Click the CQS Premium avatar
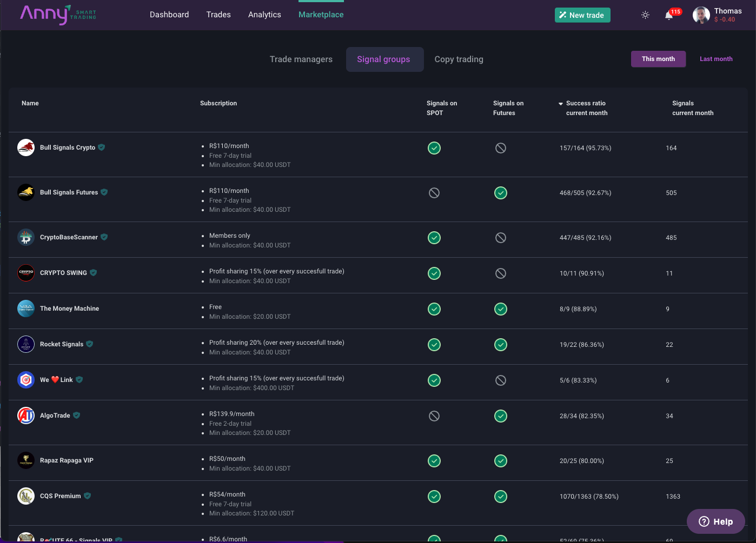This screenshot has width=756, height=543. pyautogui.click(x=25, y=495)
